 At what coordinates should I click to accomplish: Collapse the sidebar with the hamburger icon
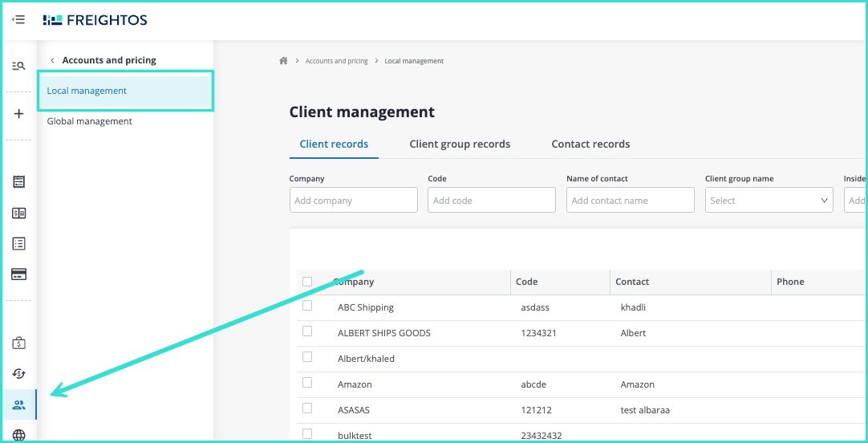point(18,20)
